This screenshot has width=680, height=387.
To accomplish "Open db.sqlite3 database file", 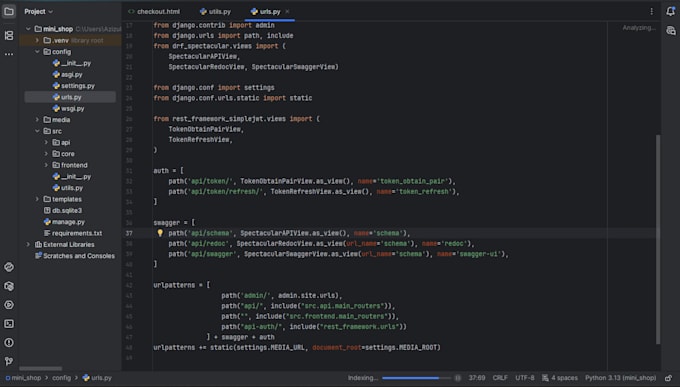I will (62, 210).
